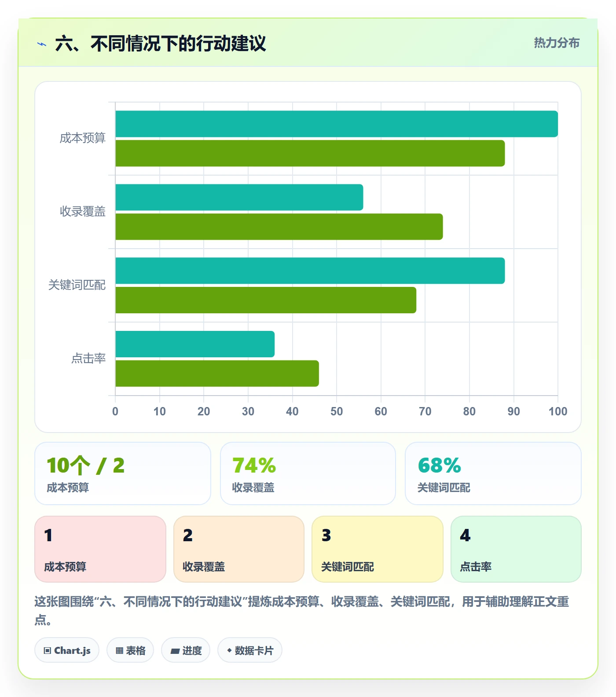The height and width of the screenshot is (697, 616).
Task: Open the yellow card numbered 3 关键词匹配
Action: coord(378,549)
